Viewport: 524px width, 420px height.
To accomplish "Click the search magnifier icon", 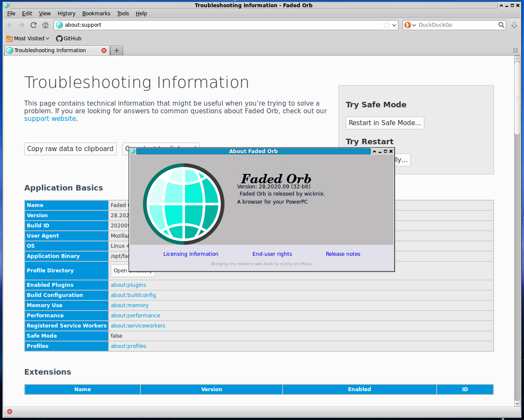I will click(502, 25).
